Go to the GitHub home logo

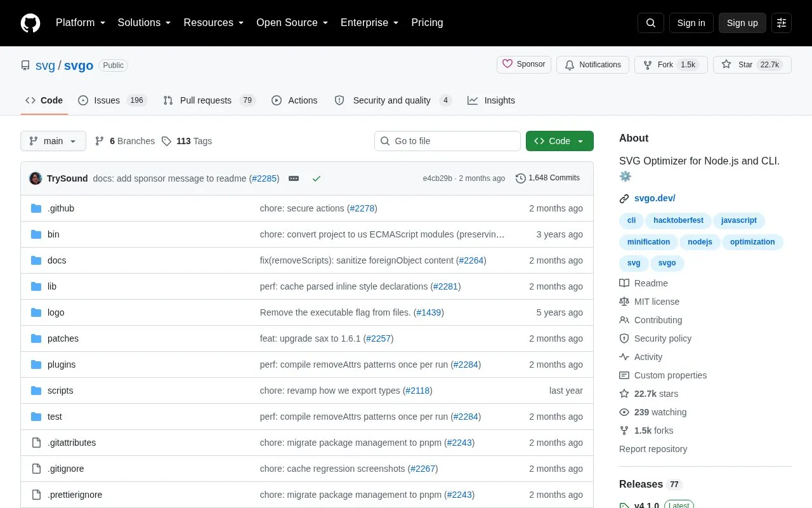30,23
